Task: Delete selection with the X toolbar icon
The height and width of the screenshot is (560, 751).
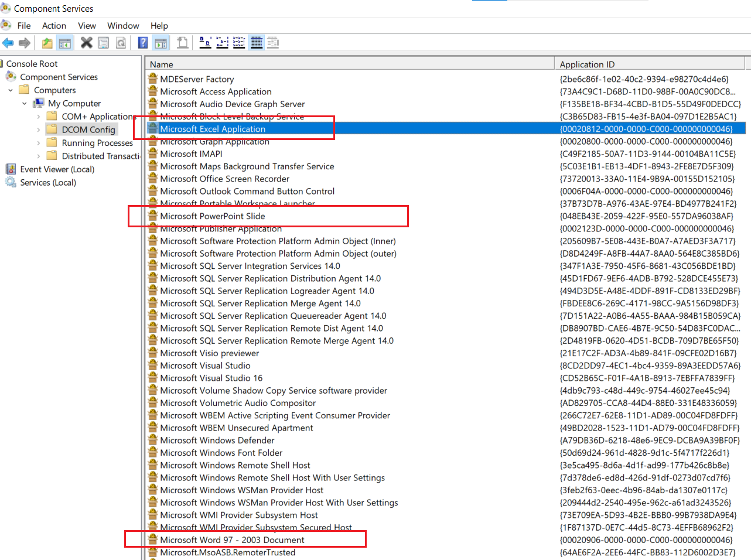Action: point(86,43)
